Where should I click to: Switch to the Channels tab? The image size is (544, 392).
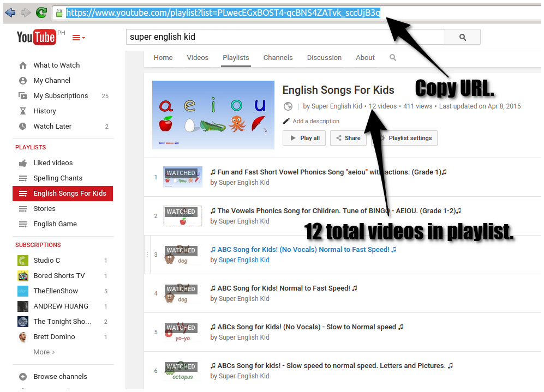[278, 58]
